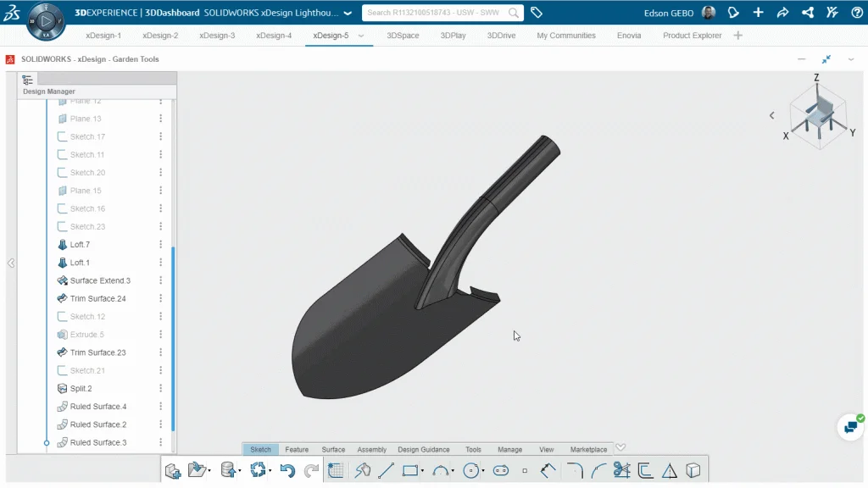Toggle the sketch grid icon

(335, 470)
